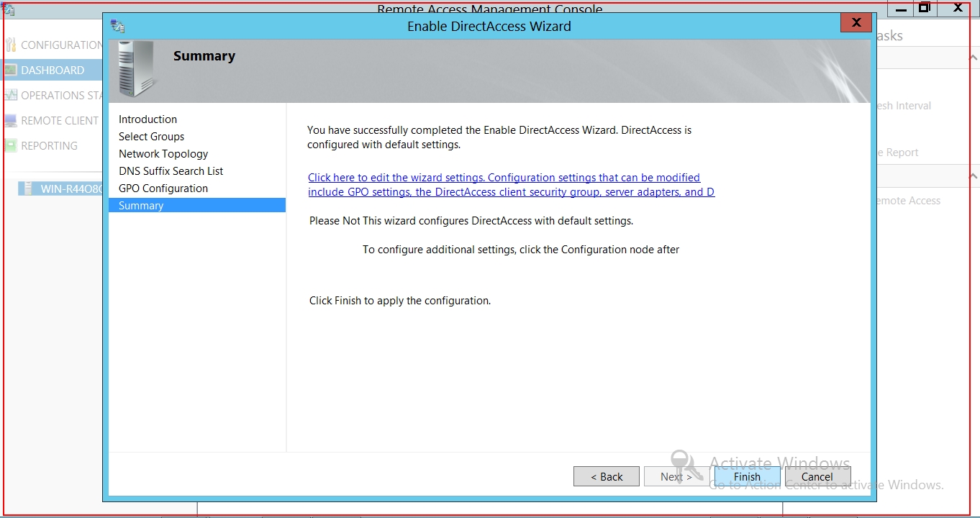This screenshot has width=980, height=518.
Task: Click the wizard title bar icon
Action: pos(117,26)
